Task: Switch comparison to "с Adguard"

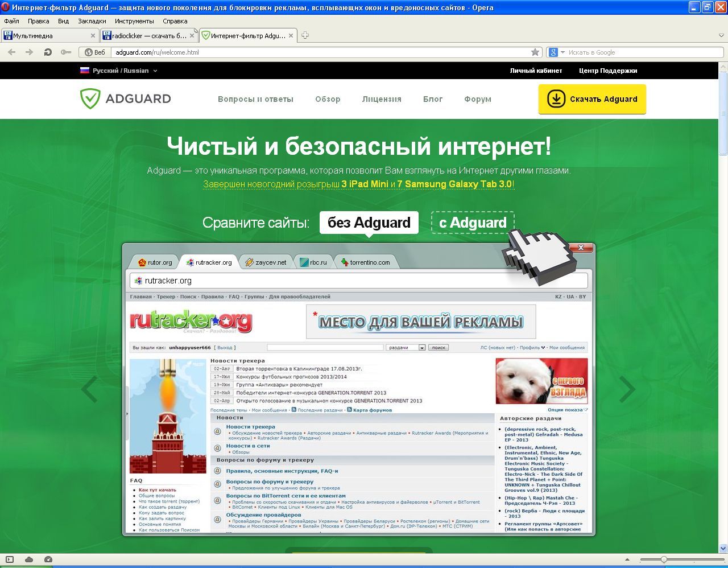Action: pyautogui.click(x=472, y=223)
